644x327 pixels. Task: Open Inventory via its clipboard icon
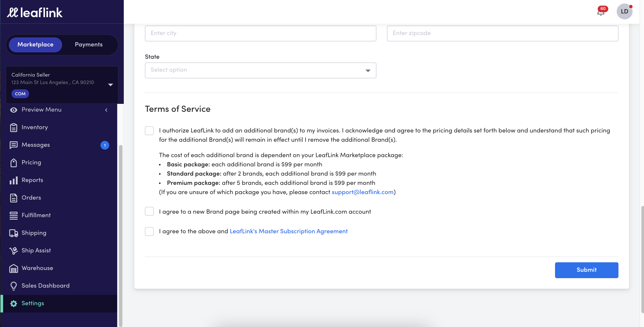tap(13, 127)
